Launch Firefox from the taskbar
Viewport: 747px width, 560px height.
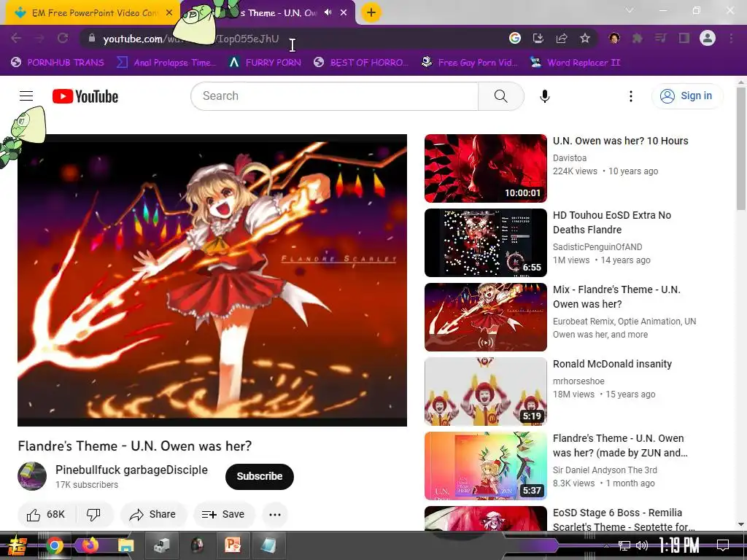click(x=90, y=545)
